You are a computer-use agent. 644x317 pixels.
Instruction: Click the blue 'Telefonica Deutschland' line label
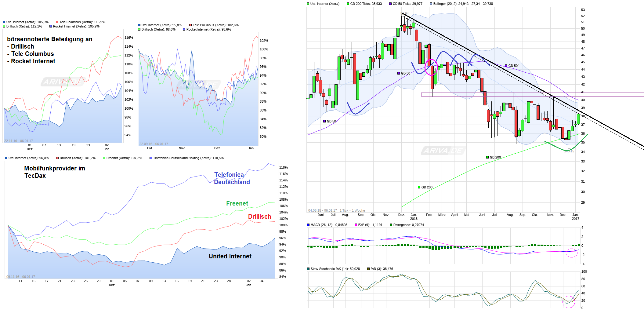click(x=232, y=178)
